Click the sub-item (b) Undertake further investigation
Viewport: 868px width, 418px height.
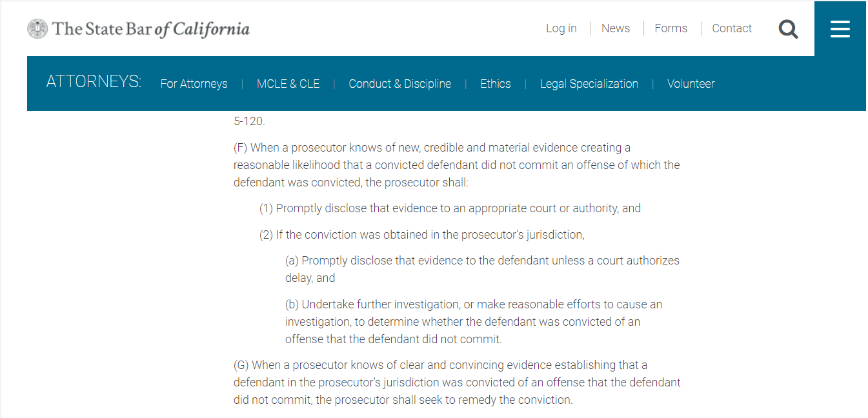474,321
